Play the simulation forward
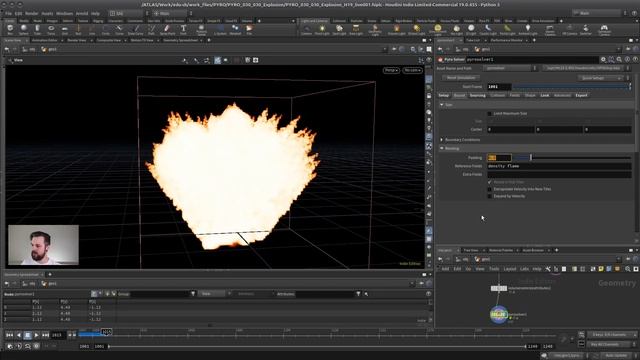 (36, 335)
